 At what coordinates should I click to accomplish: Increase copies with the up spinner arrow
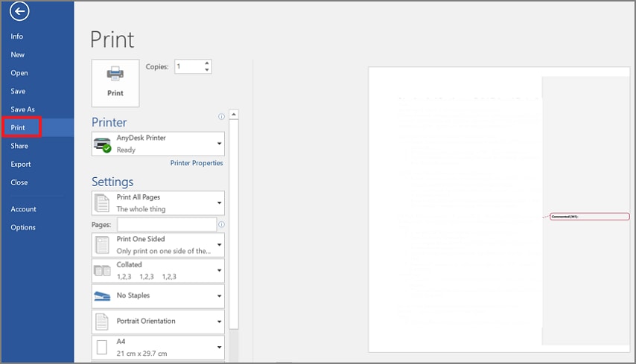click(207, 63)
